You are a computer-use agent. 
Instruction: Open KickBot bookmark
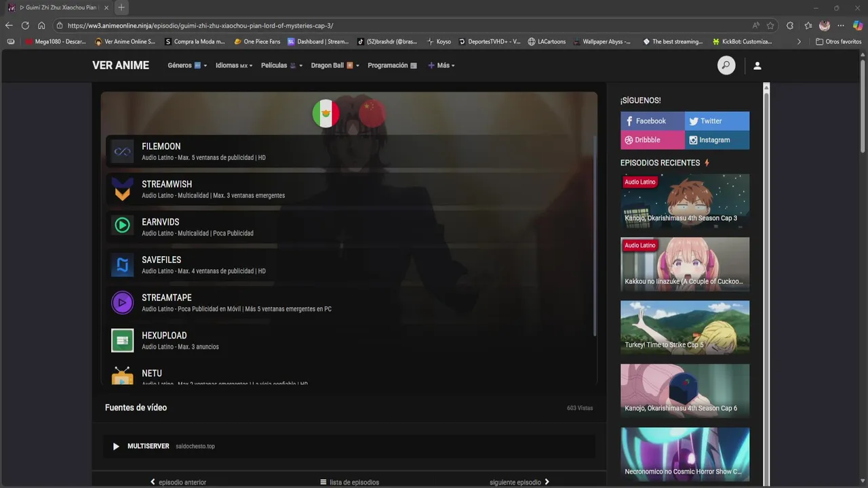click(x=743, y=41)
